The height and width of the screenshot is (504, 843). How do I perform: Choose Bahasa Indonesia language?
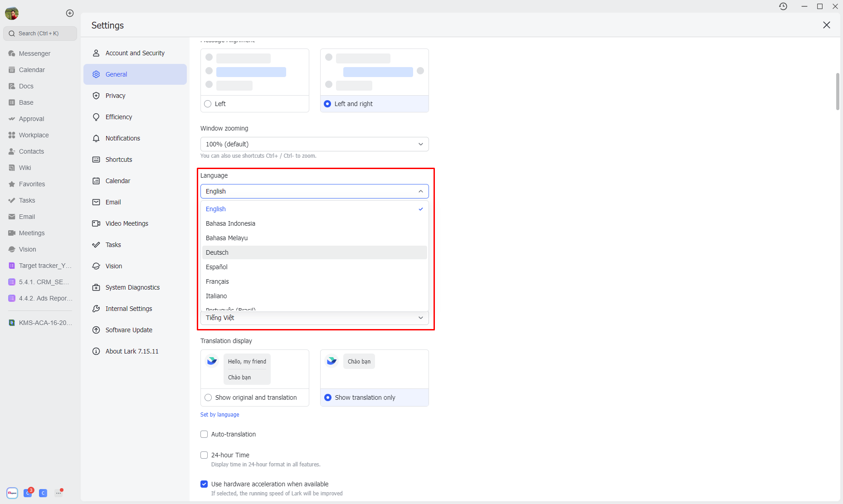pos(315,223)
